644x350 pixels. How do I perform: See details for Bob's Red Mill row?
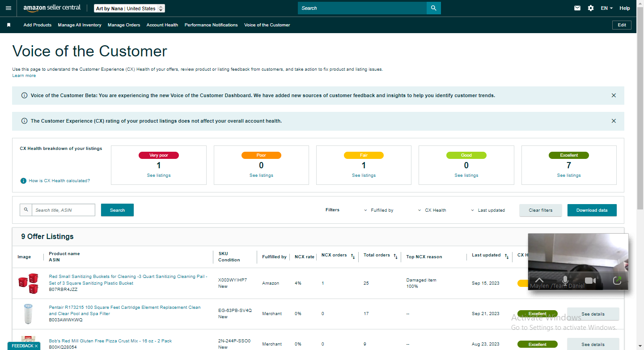point(593,345)
